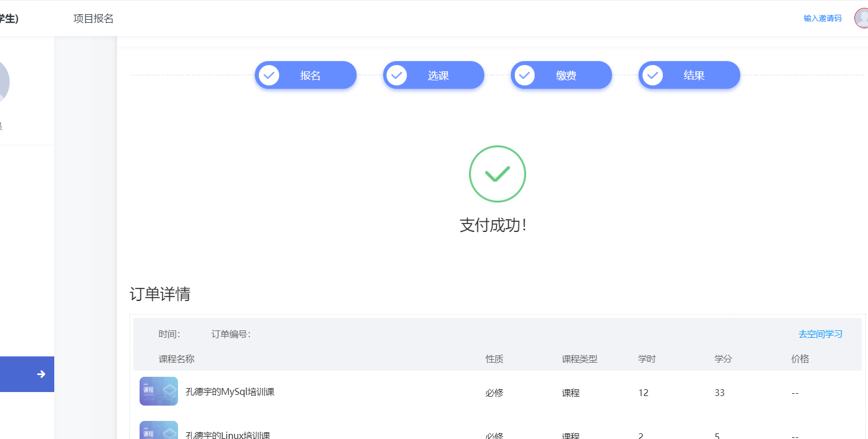
Task: Click the 价格 column header
Action: point(800,359)
